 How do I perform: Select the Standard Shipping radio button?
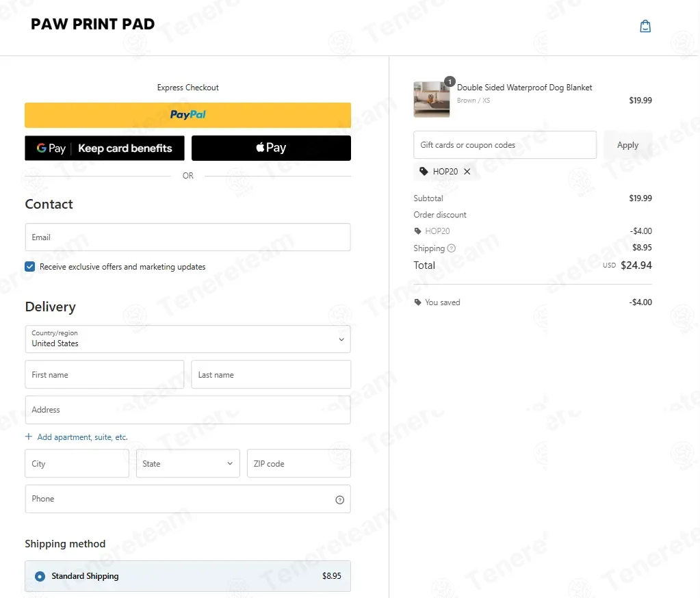point(40,576)
